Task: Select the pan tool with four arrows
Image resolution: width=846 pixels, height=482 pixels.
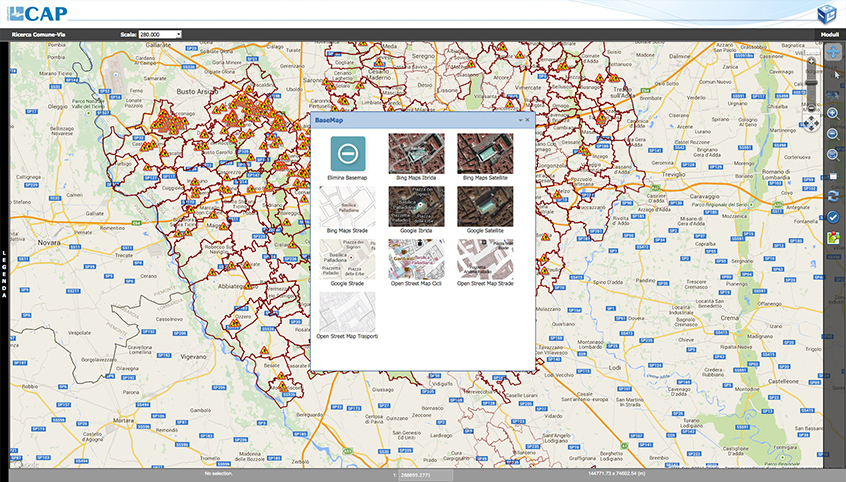Action: [834, 52]
